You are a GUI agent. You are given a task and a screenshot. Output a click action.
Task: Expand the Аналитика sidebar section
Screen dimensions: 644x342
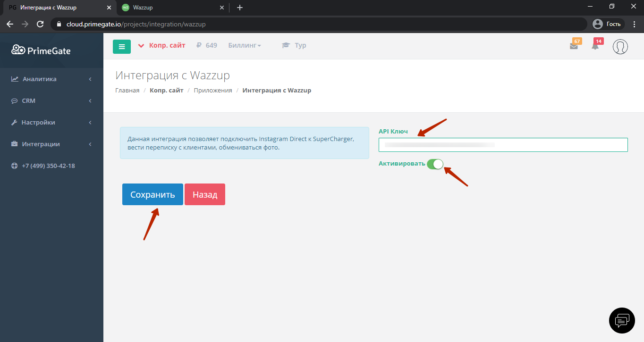(x=51, y=79)
